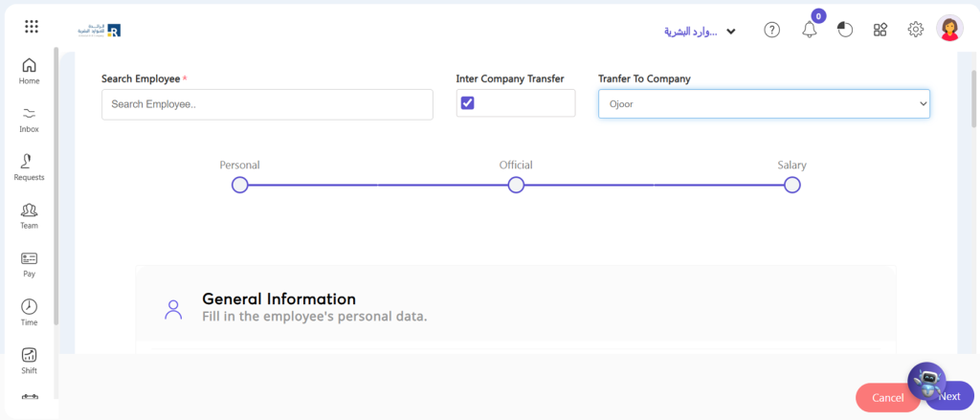Go to Home in the sidebar

[x=29, y=71]
